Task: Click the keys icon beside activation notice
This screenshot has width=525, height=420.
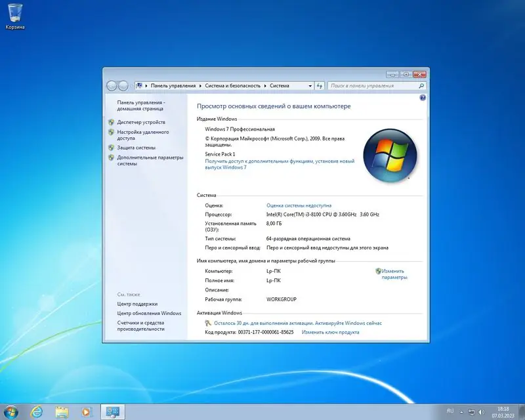Action: point(208,324)
